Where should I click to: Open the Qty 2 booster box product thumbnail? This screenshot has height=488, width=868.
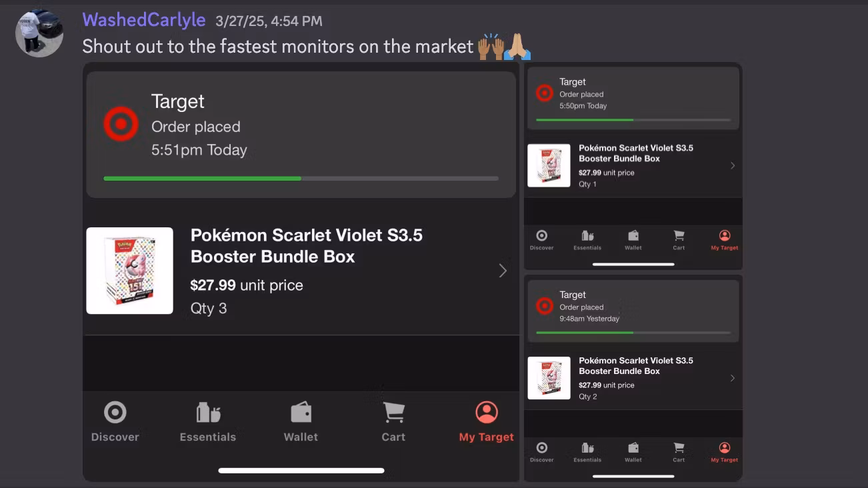[549, 378]
